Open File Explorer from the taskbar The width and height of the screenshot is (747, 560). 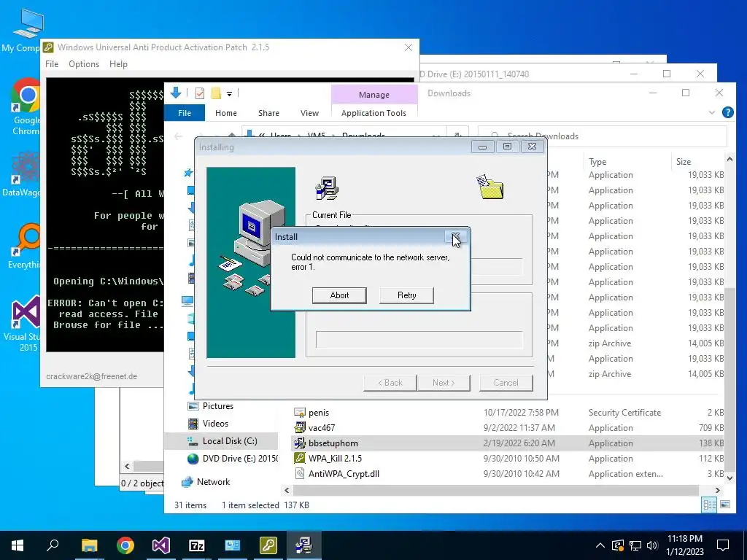tap(89, 545)
